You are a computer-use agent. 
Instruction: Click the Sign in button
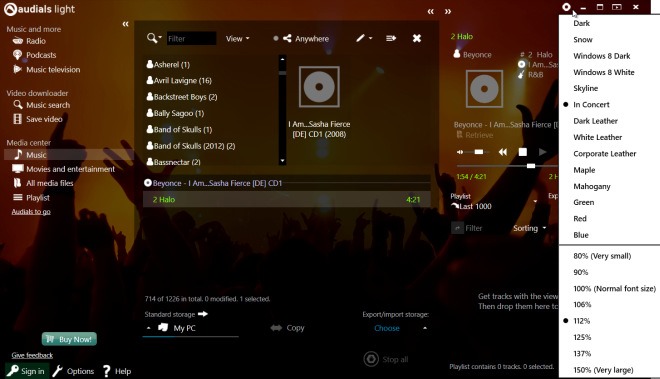pos(27,371)
